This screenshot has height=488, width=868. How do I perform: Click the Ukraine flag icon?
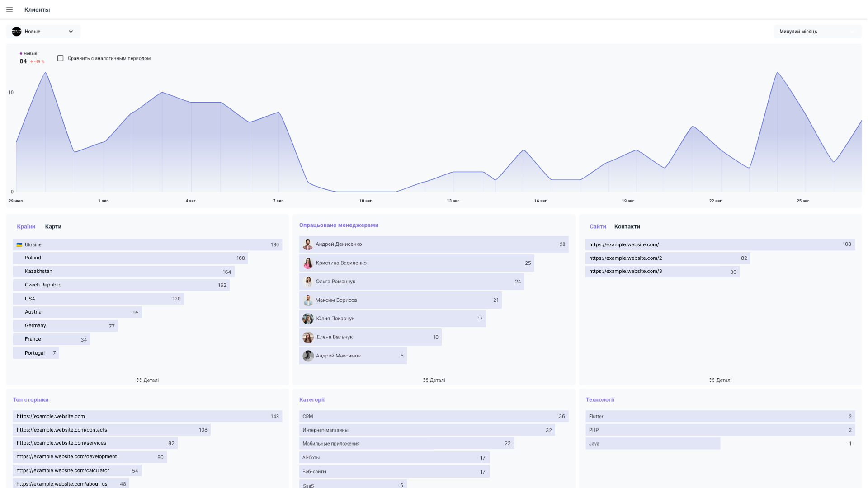click(20, 244)
